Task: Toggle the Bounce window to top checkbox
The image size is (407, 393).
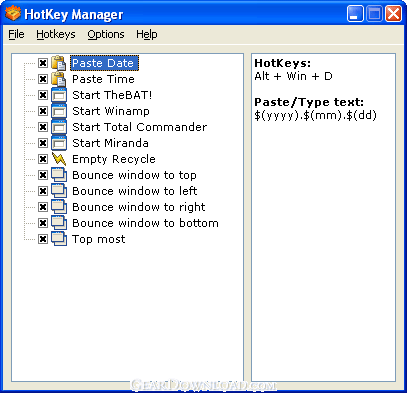Action: point(43,175)
